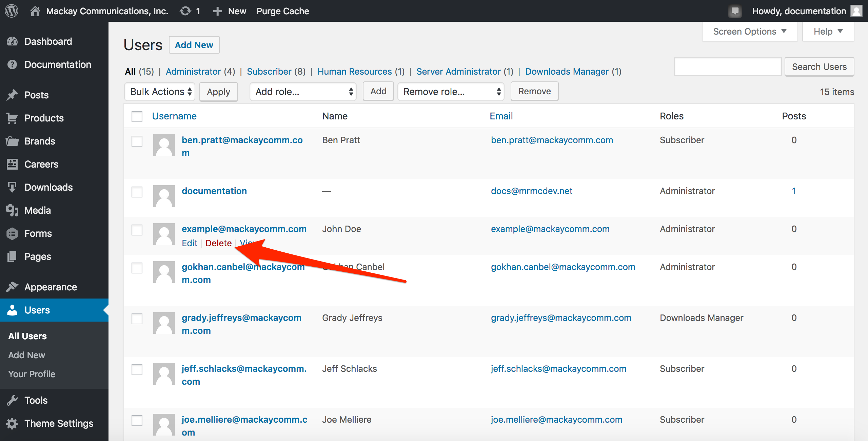Filter users by Server Administrator role

pos(458,72)
